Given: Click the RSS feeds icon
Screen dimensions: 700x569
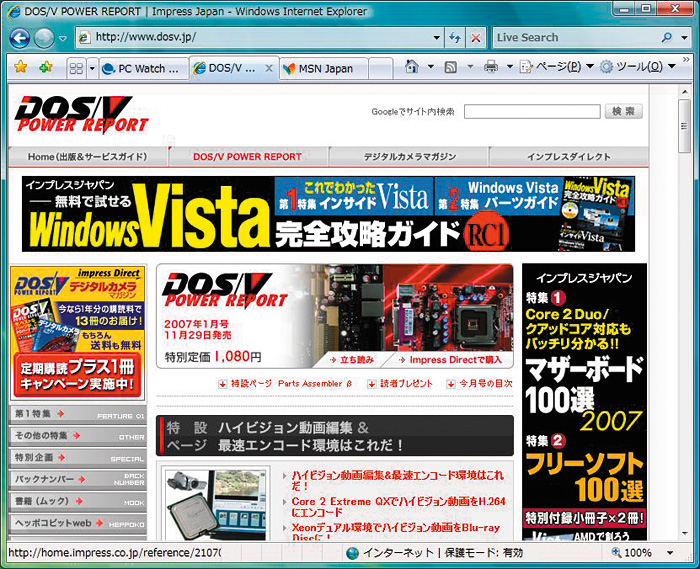Looking at the screenshot, I should (x=451, y=68).
